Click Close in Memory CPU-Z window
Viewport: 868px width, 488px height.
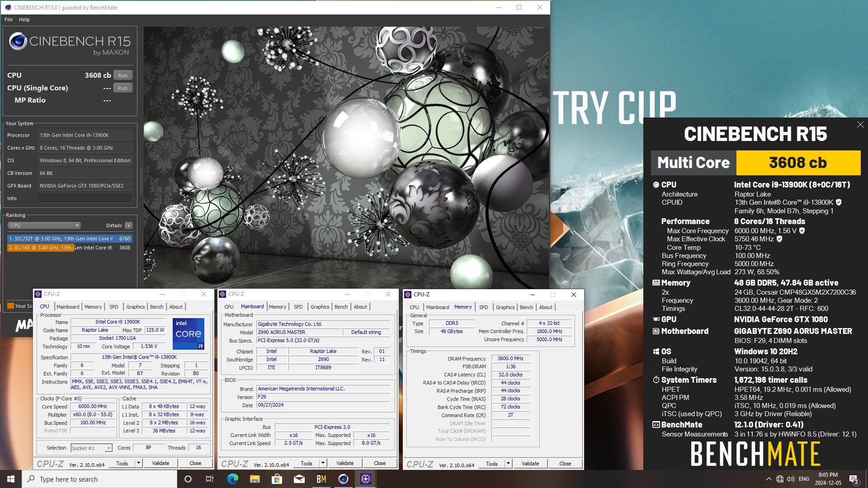565,464
